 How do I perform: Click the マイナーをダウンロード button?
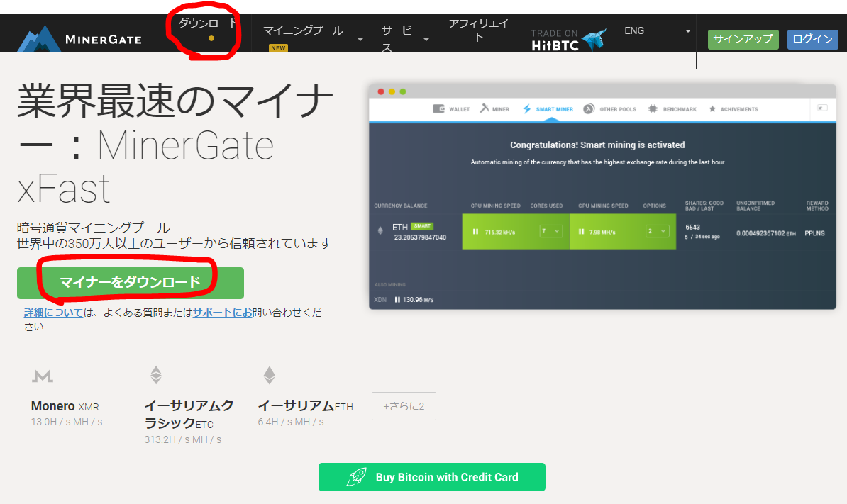pos(131,283)
